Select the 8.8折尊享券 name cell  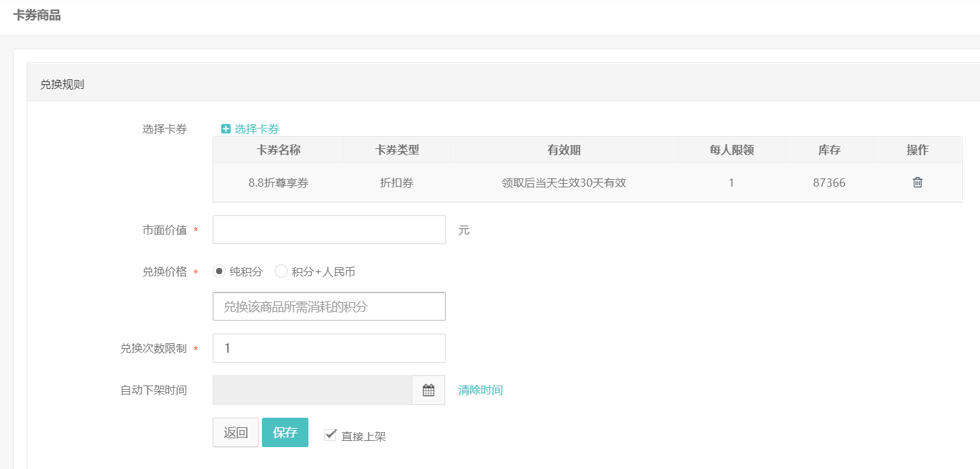click(x=278, y=183)
